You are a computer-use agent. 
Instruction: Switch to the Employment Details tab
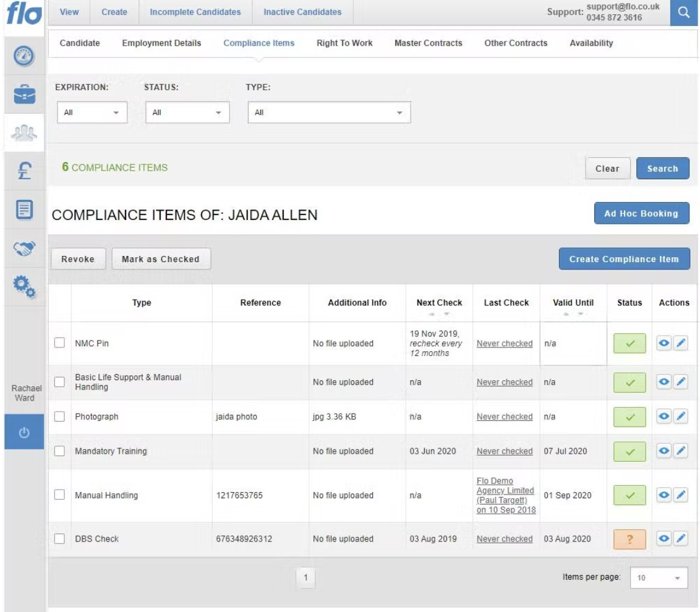pyautogui.click(x=161, y=43)
